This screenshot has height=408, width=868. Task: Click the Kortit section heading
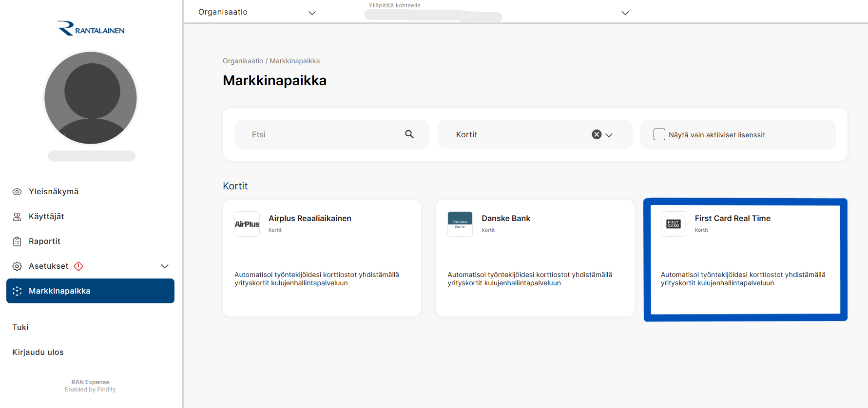(235, 186)
